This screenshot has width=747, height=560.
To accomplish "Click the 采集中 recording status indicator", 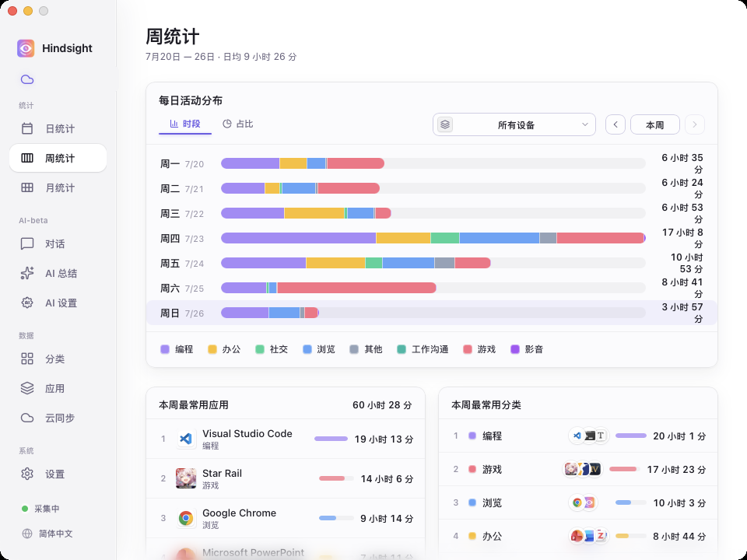I will pyautogui.click(x=40, y=509).
